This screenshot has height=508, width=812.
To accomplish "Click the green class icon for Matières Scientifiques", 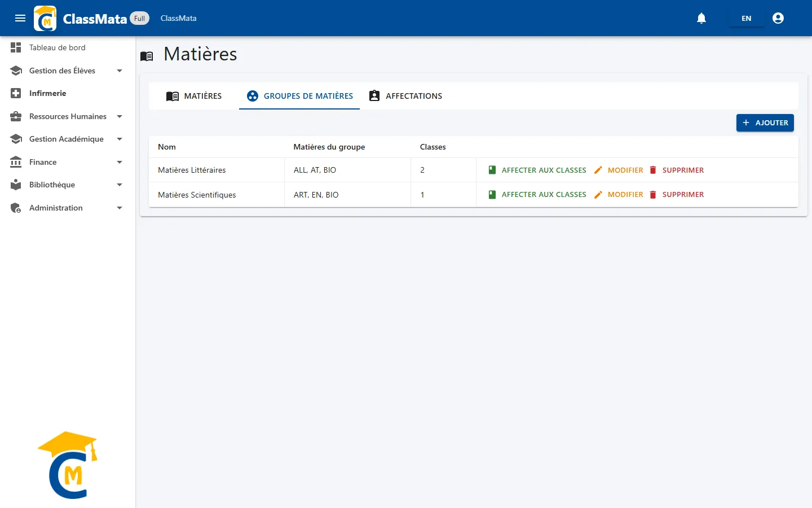I will (492, 195).
